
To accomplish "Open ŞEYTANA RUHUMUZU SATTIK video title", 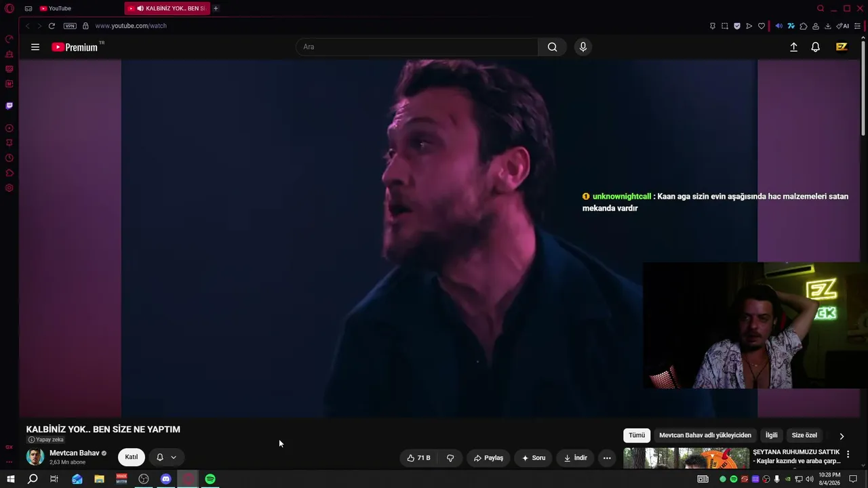I will (797, 457).
